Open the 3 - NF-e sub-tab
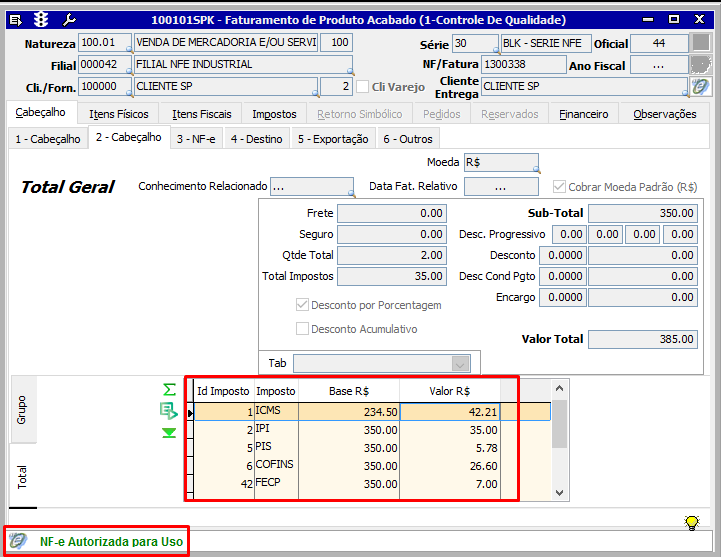The height and width of the screenshot is (557, 721). click(x=196, y=139)
